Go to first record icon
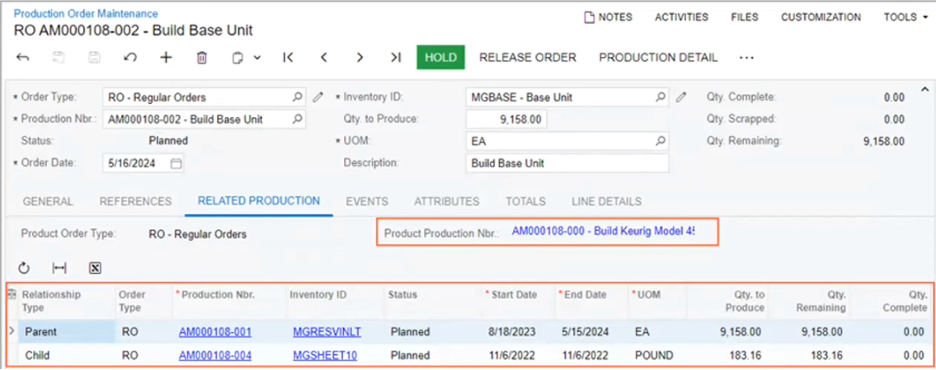This screenshot has height=370, width=936. tap(288, 57)
